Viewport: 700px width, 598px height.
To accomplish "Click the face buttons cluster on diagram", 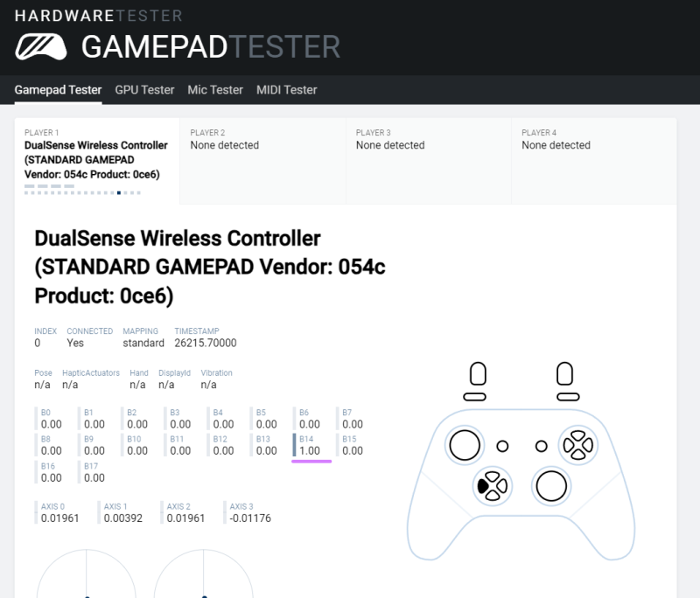I will pyautogui.click(x=578, y=445).
